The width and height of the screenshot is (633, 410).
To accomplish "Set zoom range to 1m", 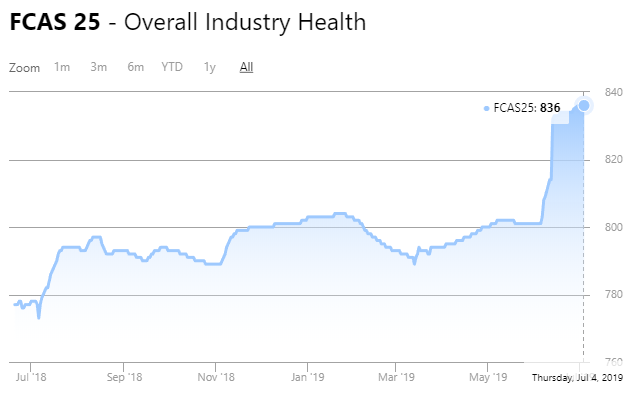I will (x=62, y=67).
